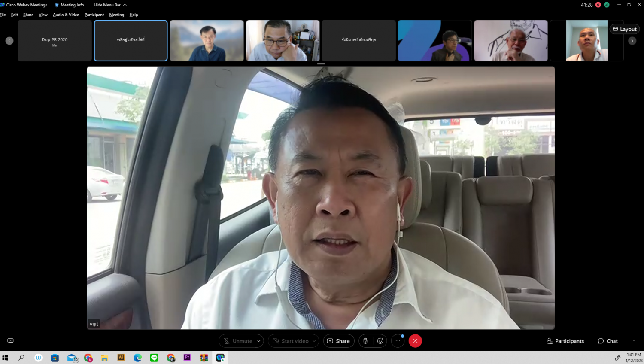
Task: Click the Cisco Webex Meetings title icon
Action: pyautogui.click(x=3, y=5)
